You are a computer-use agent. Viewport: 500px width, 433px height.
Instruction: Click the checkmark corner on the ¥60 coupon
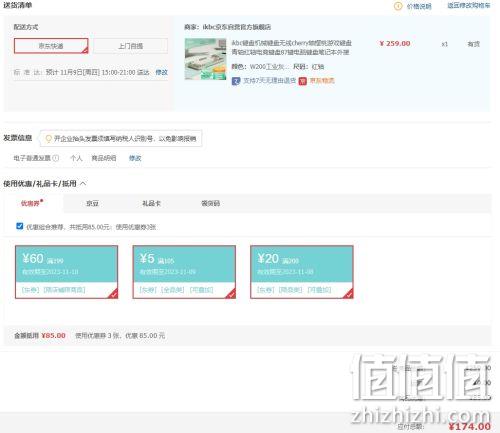(x=113, y=294)
